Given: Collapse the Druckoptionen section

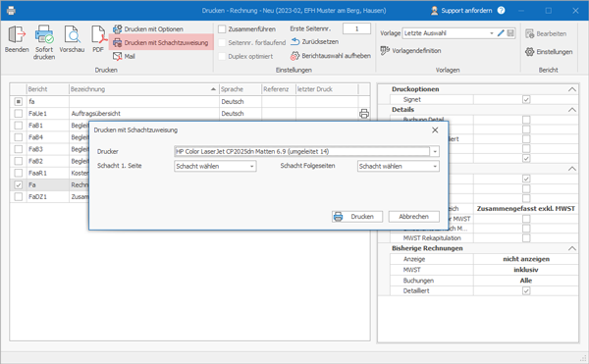Looking at the screenshot, I should [x=571, y=89].
